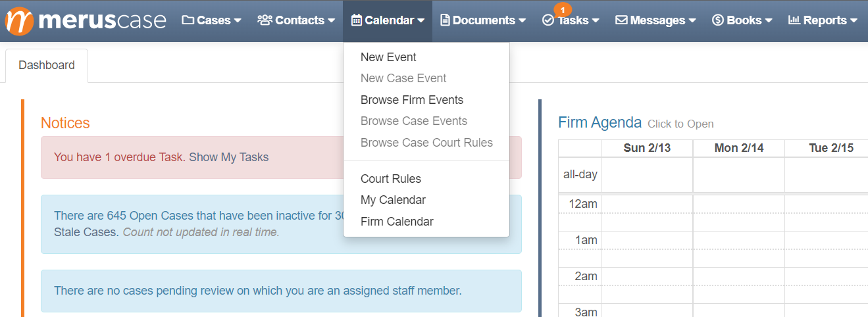
Task: Click the folder icon beside Cases
Action: pyautogui.click(x=188, y=20)
